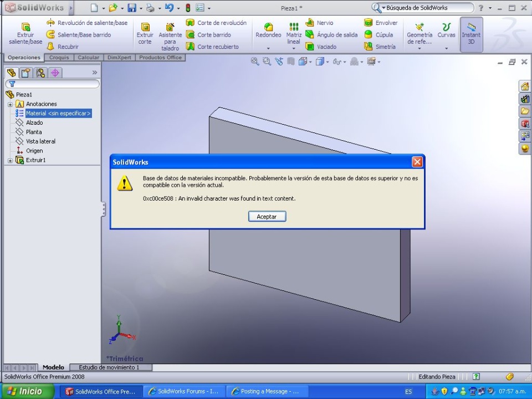
Task: Switch to the Calcular tab
Action: [x=89, y=57]
